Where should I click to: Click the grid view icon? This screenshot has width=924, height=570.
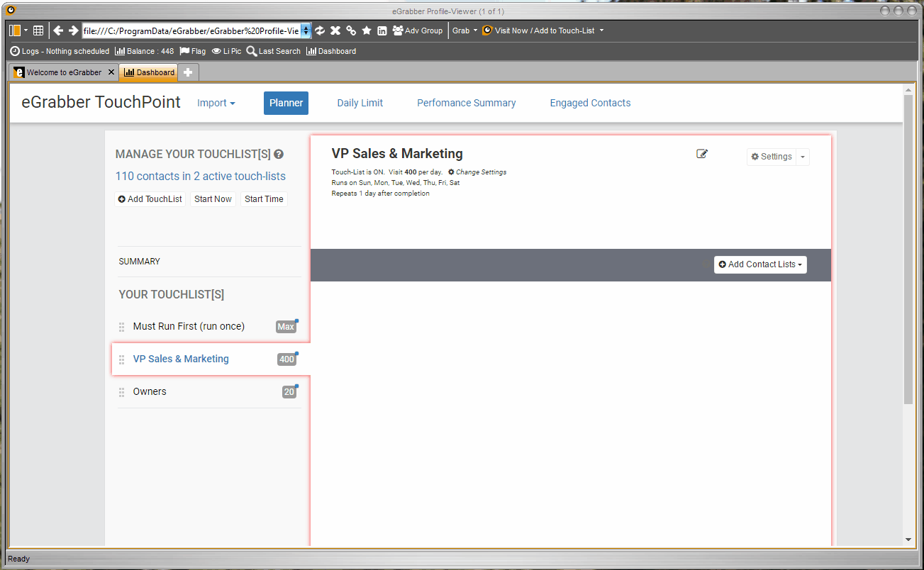pyautogui.click(x=38, y=30)
